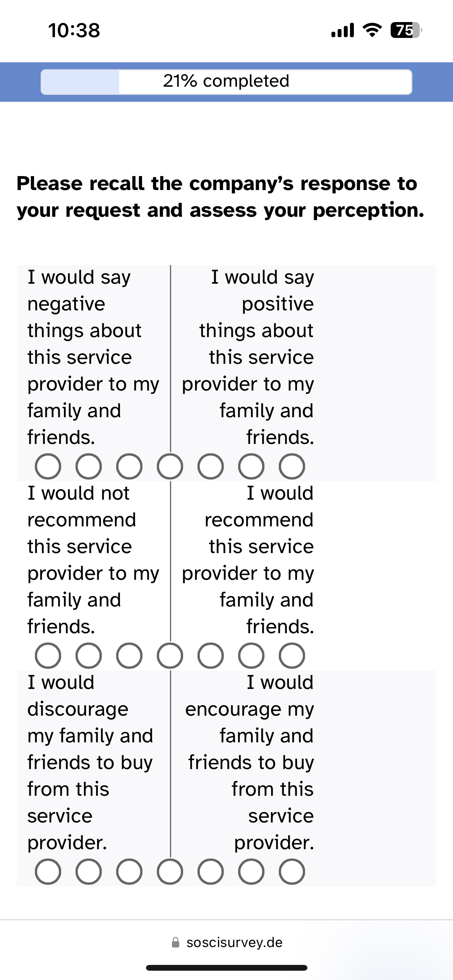Click the '21% completed' progress bar
The image size is (453, 980).
[226, 82]
